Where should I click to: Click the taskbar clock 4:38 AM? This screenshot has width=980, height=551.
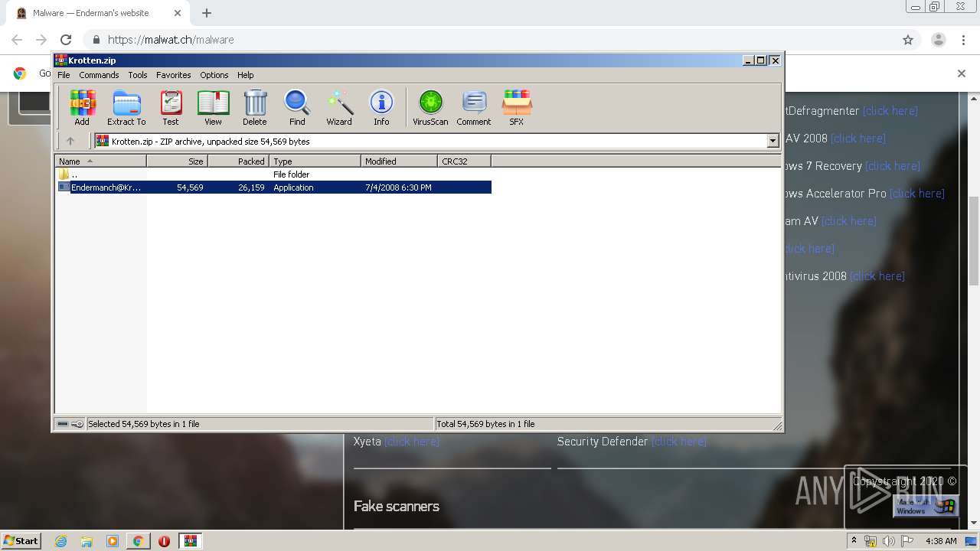point(941,541)
